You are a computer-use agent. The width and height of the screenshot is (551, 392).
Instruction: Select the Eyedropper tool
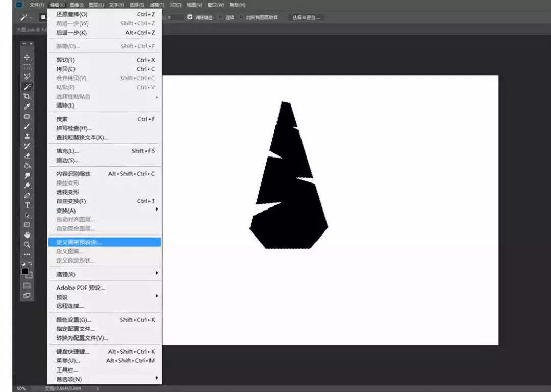pyautogui.click(x=27, y=107)
